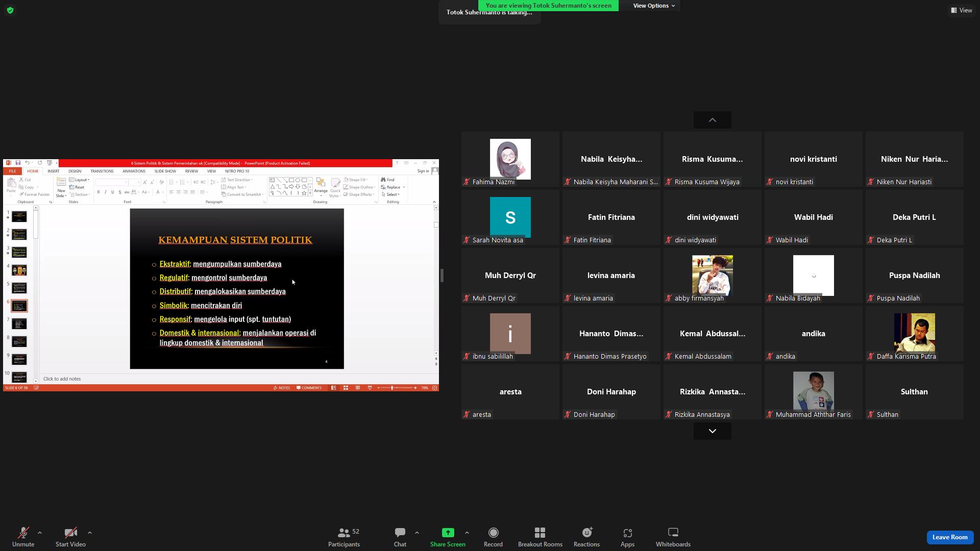
Task: Click the Undo icon in PowerPoint
Action: tap(27, 163)
